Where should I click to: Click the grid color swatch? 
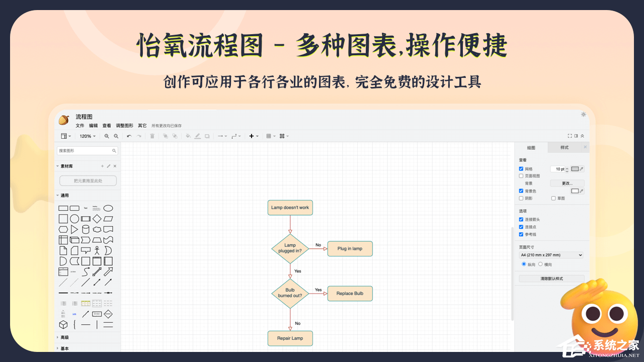point(575,169)
